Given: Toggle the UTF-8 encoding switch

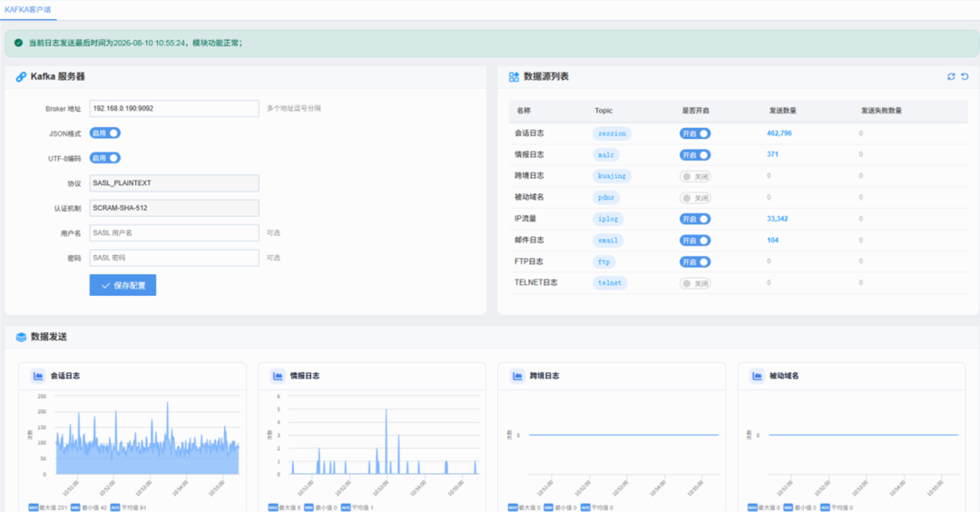Looking at the screenshot, I should 105,158.
